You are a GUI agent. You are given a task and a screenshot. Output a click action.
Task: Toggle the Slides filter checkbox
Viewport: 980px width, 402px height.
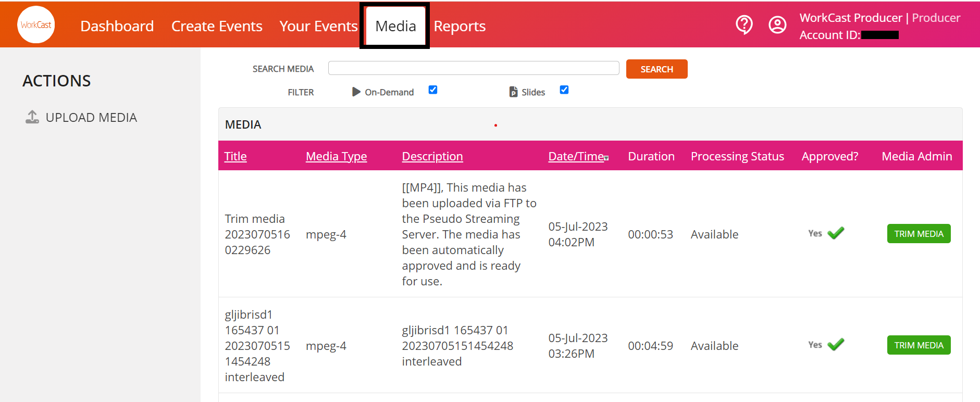(x=564, y=90)
